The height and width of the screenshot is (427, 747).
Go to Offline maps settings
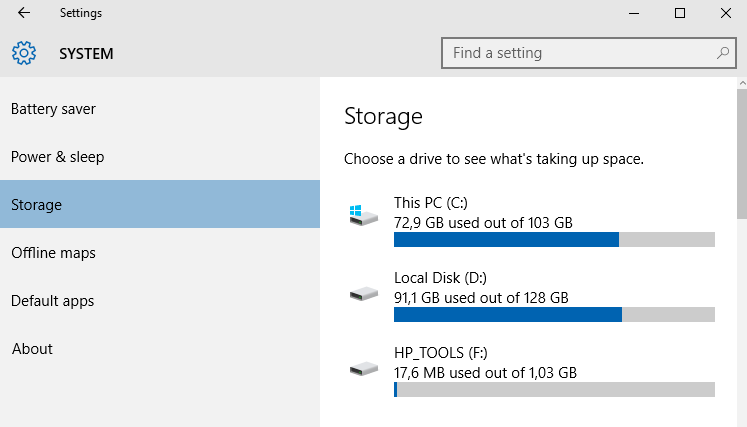pos(160,253)
